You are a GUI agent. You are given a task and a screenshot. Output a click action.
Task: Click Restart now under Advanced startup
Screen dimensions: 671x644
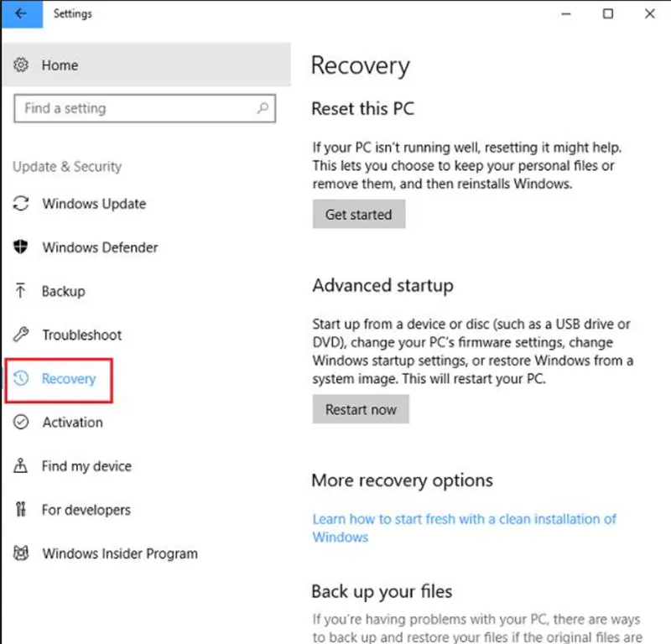pos(361,410)
